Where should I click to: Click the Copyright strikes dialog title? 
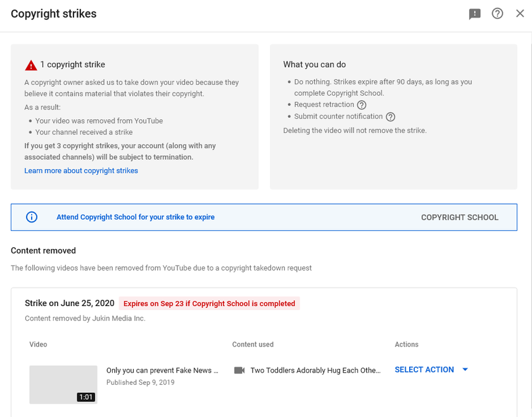[x=54, y=13]
